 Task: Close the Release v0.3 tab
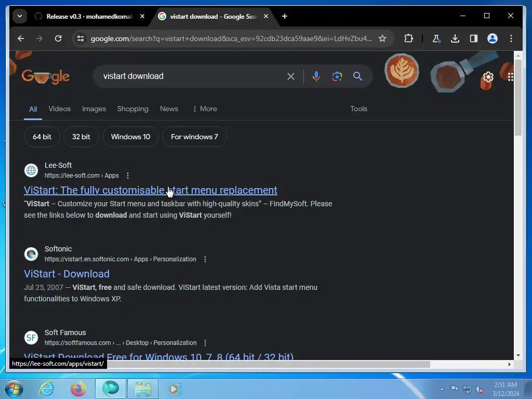tap(142, 16)
